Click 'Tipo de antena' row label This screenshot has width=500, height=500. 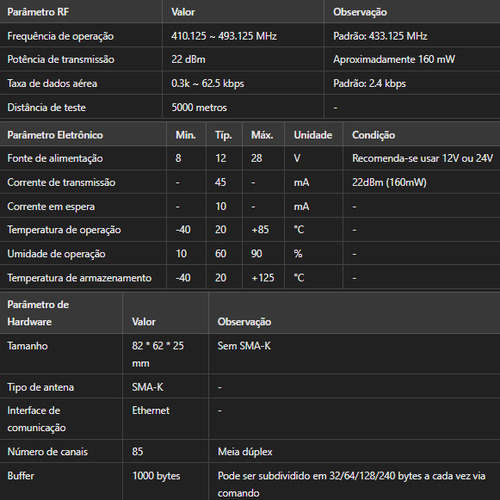(41, 387)
